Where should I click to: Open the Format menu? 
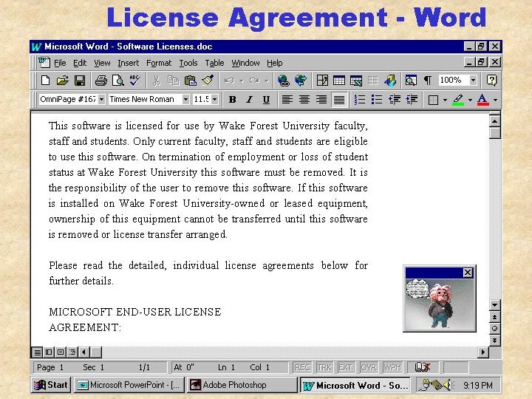159,63
